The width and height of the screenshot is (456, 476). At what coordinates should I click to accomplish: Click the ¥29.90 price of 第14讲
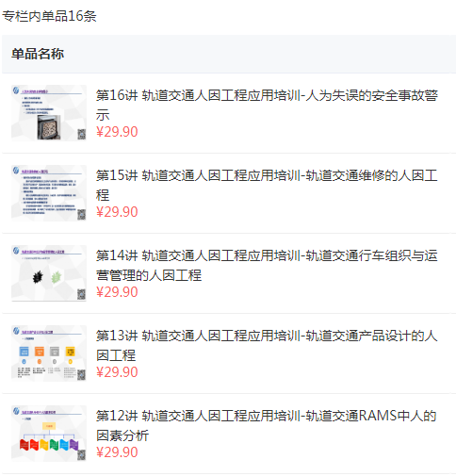point(117,292)
